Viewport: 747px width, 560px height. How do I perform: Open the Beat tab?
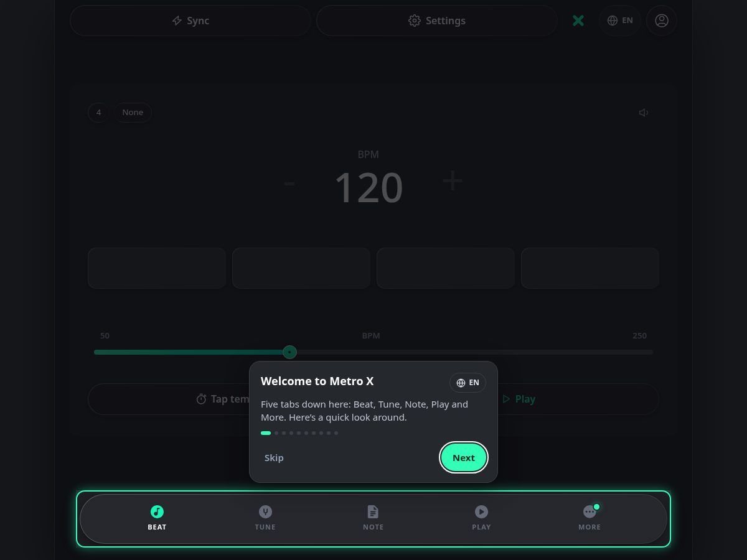[x=157, y=518]
